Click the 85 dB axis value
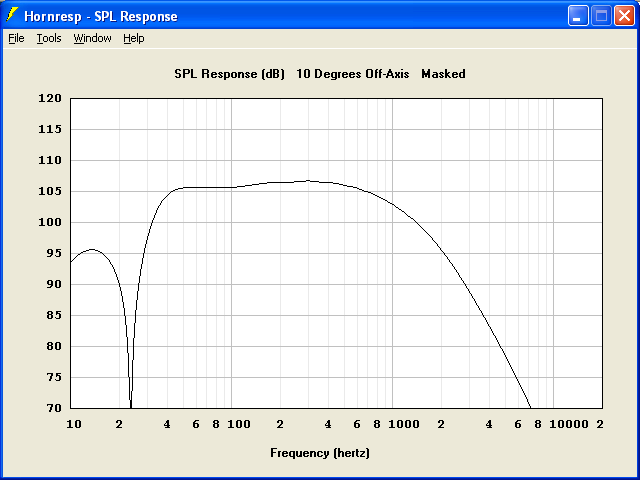This screenshot has width=640, height=480. [53, 316]
